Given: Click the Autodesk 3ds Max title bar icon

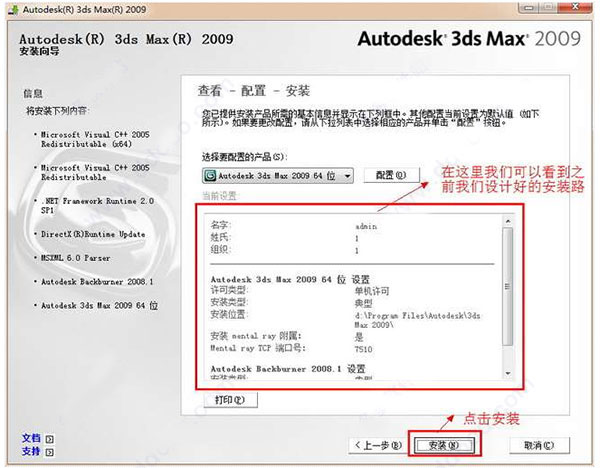Looking at the screenshot, I should click(x=13, y=10).
